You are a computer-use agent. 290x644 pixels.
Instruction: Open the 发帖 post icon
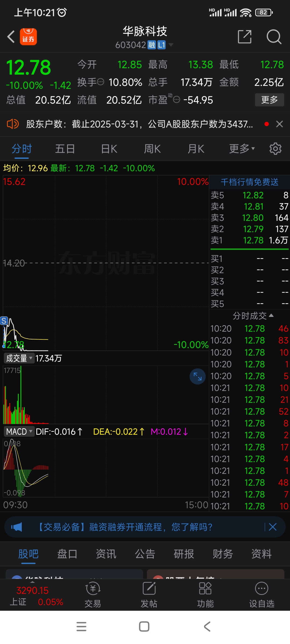click(x=149, y=595)
